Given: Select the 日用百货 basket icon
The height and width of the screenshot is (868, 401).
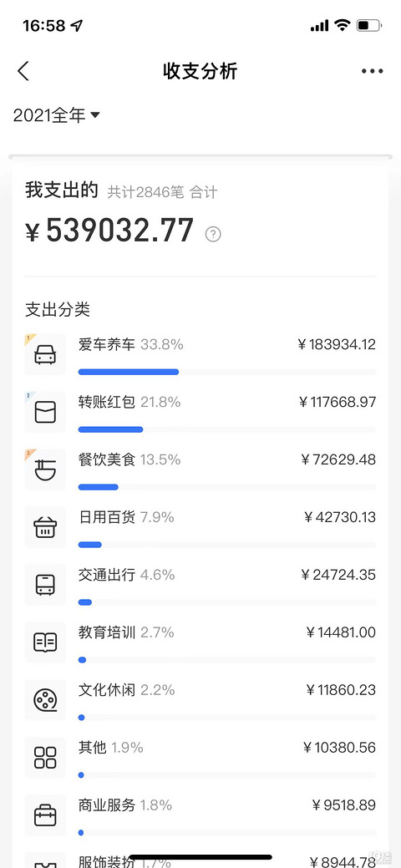Looking at the screenshot, I should tap(45, 527).
